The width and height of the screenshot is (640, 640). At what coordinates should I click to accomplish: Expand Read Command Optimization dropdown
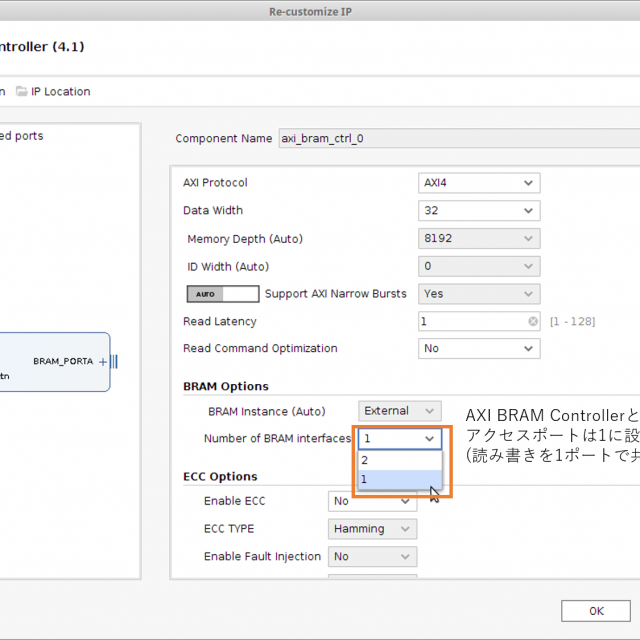pos(478,349)
